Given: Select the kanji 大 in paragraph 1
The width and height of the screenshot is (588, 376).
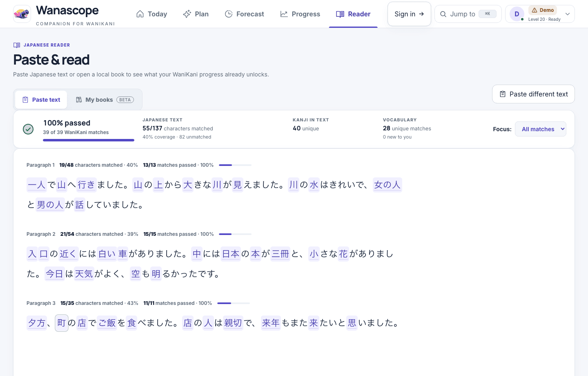Looking at the screenshot, I should (188, 185).
